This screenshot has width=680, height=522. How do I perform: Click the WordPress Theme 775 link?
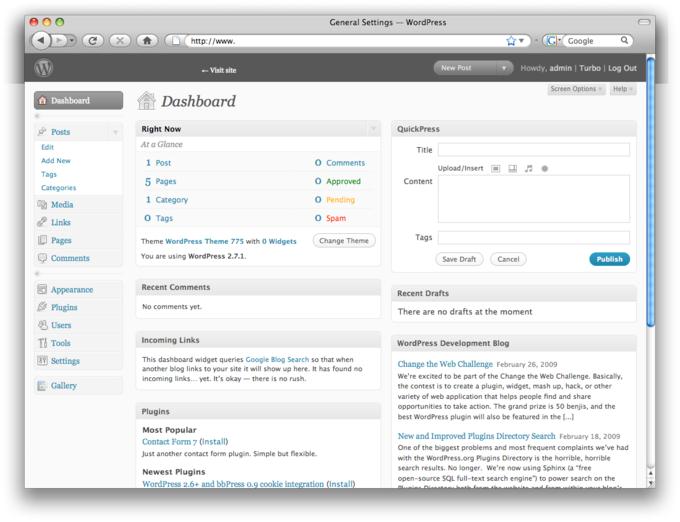[204, 241]
